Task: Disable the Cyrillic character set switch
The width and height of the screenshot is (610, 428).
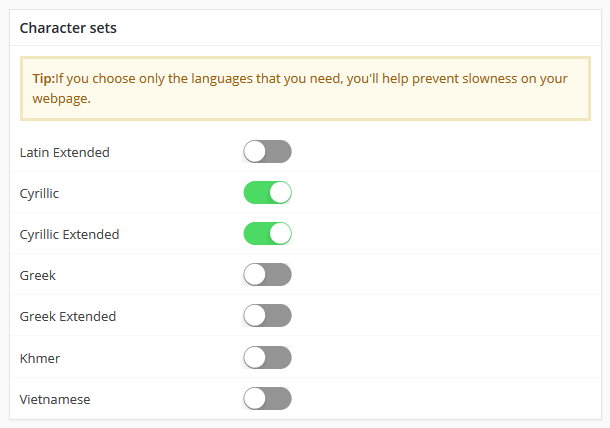Action: (x=267, y=193)
